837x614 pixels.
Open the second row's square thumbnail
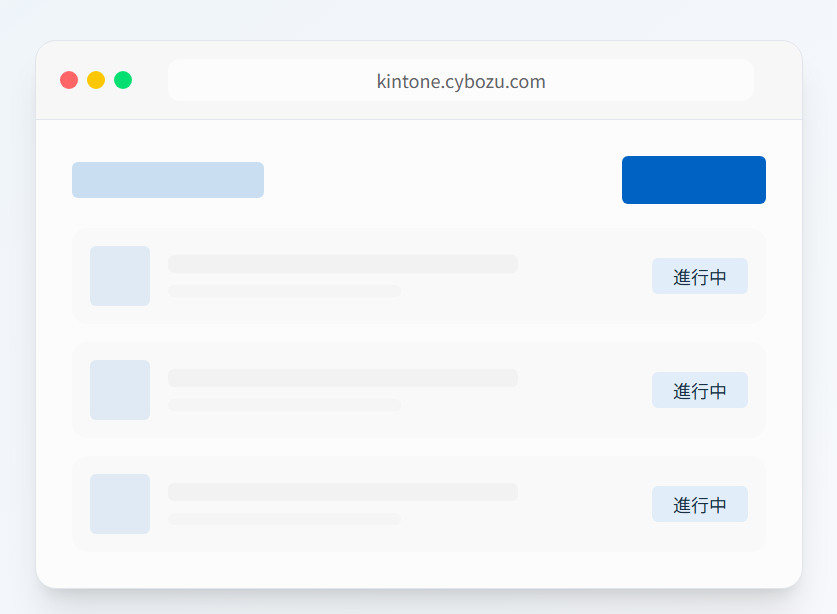[x=120, y=390]
